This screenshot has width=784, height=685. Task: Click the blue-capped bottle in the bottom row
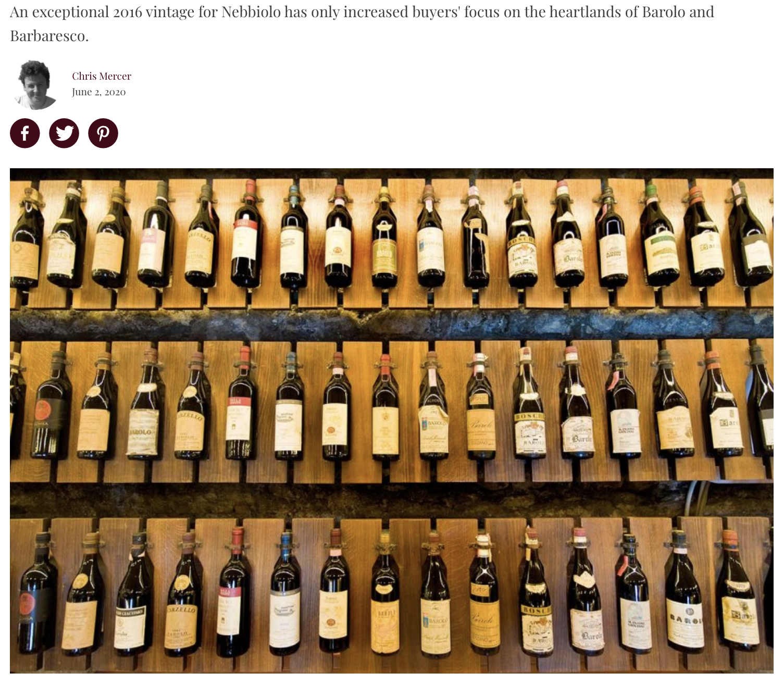tap(285, 594)
